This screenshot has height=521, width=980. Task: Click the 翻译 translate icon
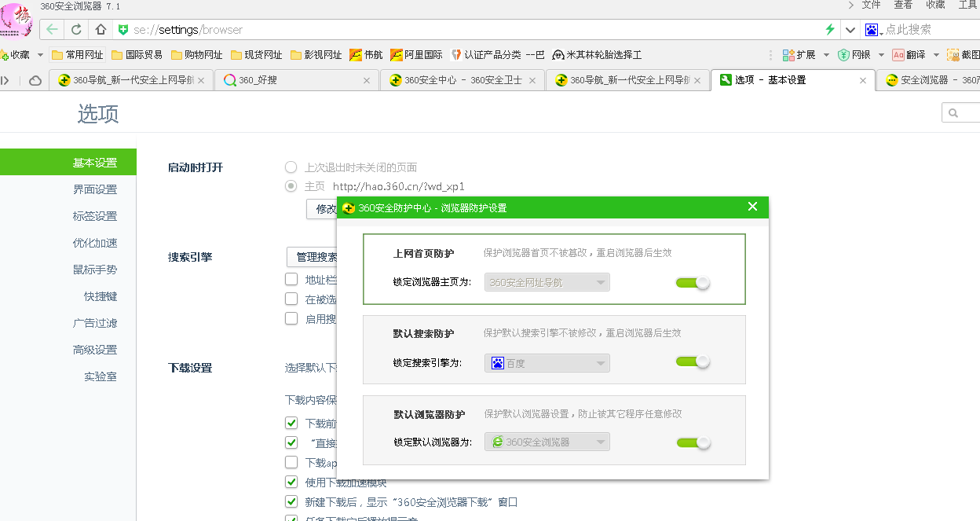899,55
